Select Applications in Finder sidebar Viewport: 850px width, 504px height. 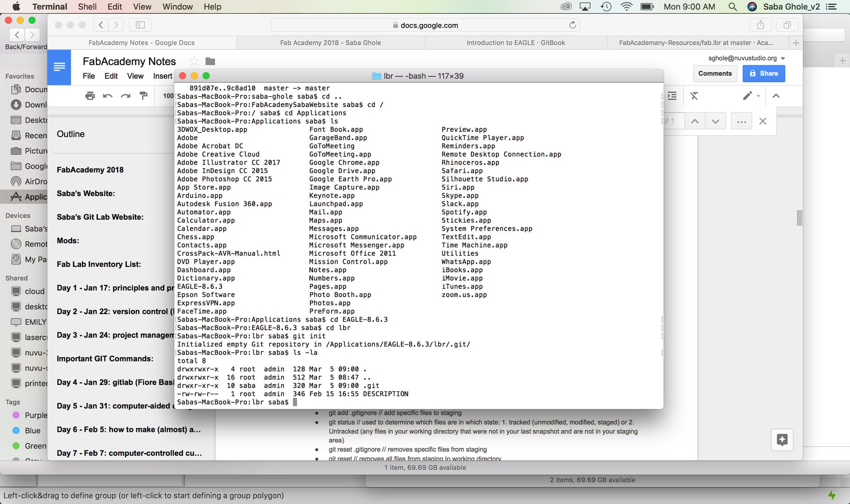[24, 197]
